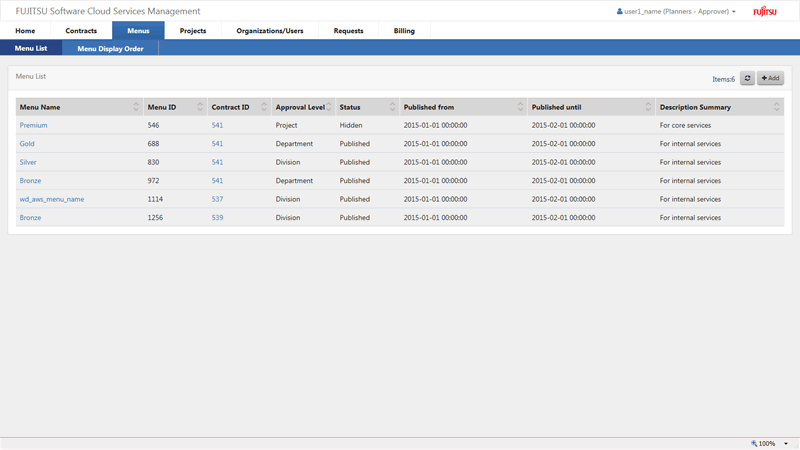Click menu ID 830 cell
This screenshot has height=450, width=800.
tap(153, 162)
